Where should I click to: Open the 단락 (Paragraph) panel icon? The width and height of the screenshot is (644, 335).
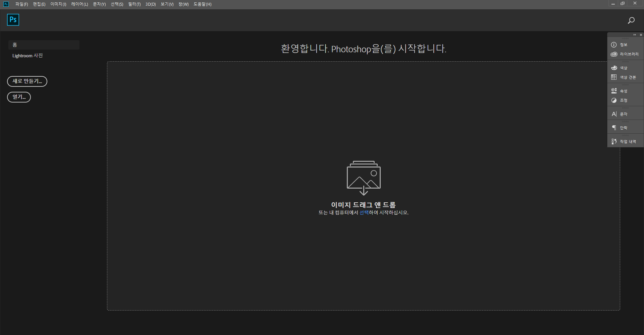614,128
